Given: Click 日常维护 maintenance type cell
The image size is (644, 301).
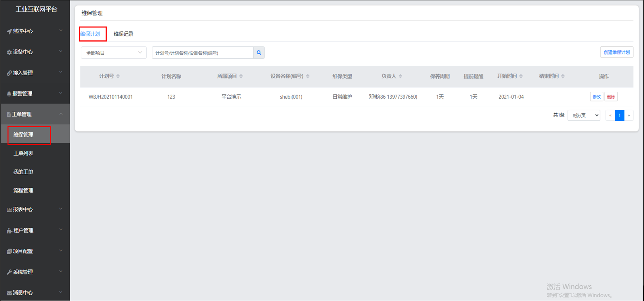Looking at the screenshot, I should (342, 97).
